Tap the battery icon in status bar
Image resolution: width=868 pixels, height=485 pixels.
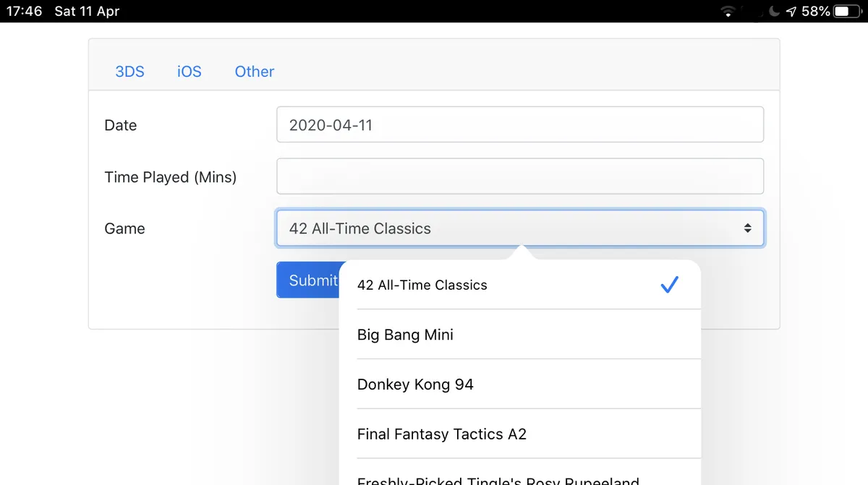click(x=845, y=12)
